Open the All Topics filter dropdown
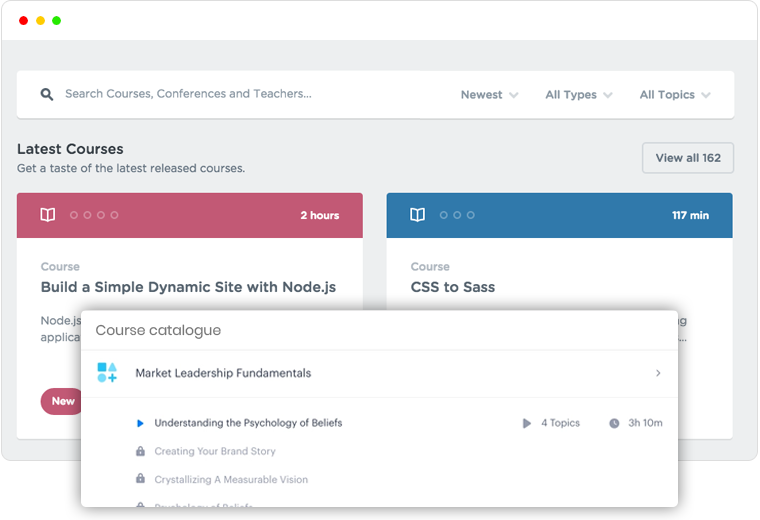 click(x=675, y=95)
